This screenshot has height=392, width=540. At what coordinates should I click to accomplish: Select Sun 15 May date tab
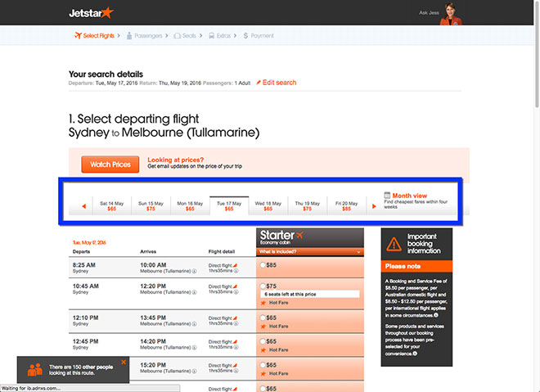[x=151, y=206]
